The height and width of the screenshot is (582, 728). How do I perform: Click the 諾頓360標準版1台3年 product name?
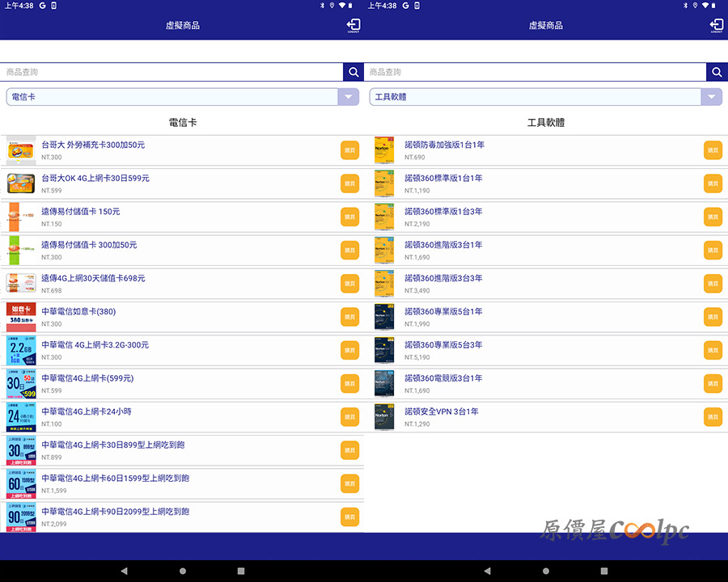[x=443, y=212]
